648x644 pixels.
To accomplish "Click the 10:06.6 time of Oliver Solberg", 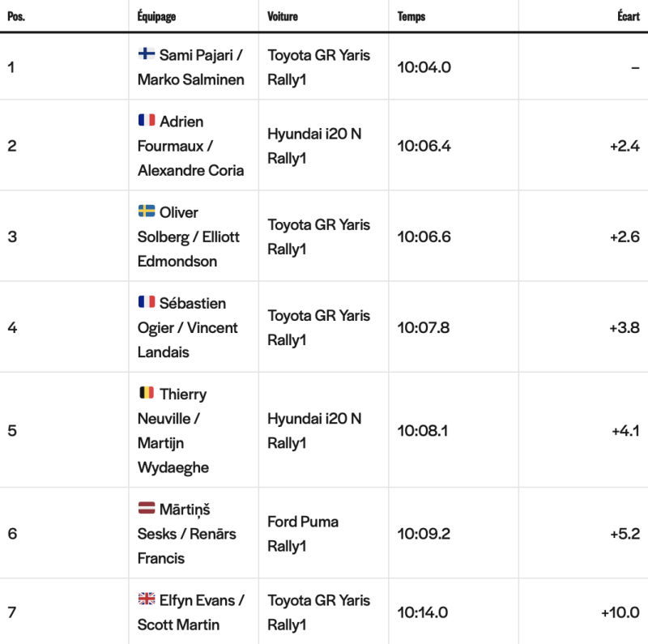I will pyautogui.click(x=424, y=237).
